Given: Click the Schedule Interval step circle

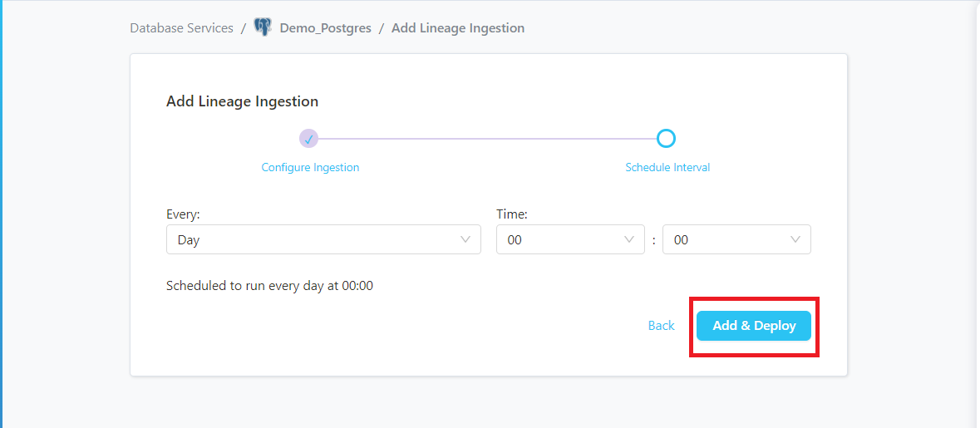Looking at the screenshot, I should (x=666, y=139).
